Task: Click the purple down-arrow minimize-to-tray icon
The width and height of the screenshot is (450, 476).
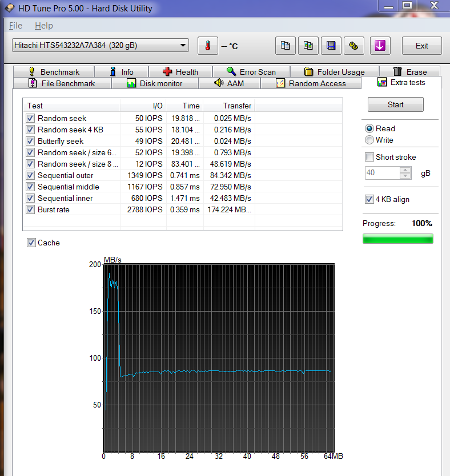Action: pos(380,46)
